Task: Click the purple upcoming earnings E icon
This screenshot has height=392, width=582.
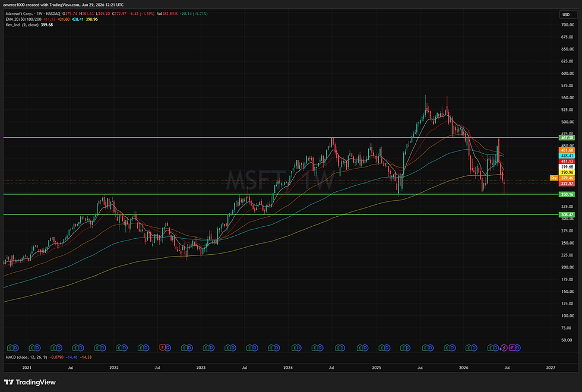Action: click(x=512, y=348)
